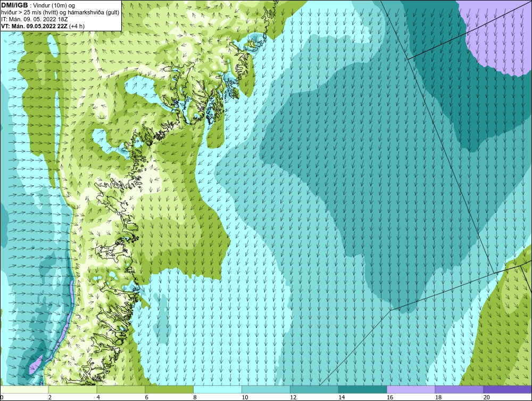The image size is (532, 401).
Task: Click the teal 12–14 m/s legend swatch
Action: click(314, 389)
